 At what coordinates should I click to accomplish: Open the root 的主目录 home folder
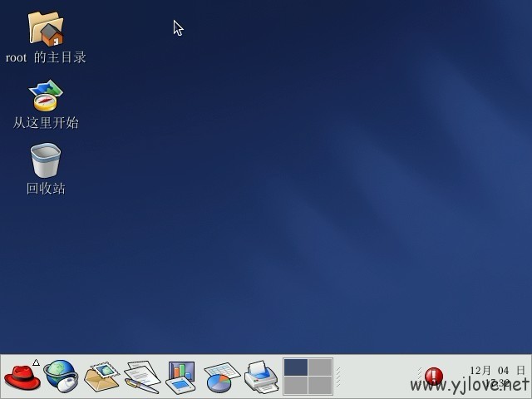pyautogui.click(x=46, y=28)
